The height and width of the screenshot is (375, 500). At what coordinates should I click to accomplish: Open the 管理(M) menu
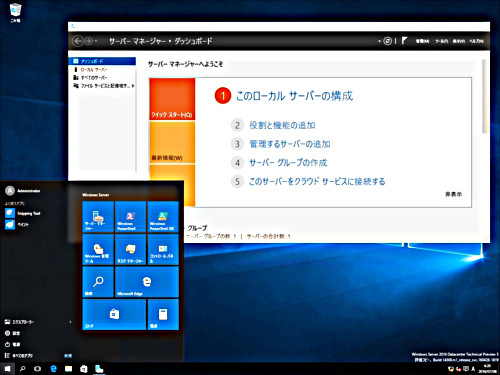point(422,41)
